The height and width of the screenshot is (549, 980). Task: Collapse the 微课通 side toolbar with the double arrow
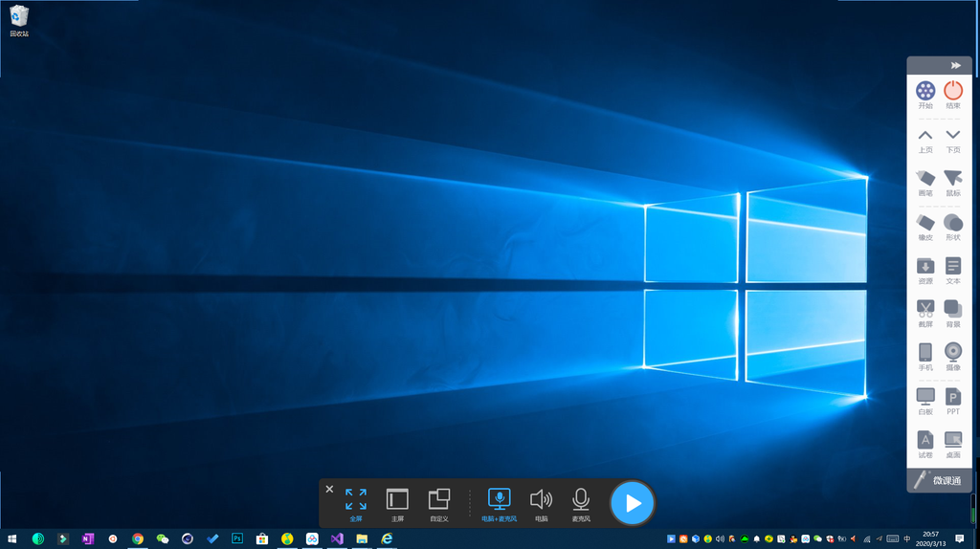956,65
